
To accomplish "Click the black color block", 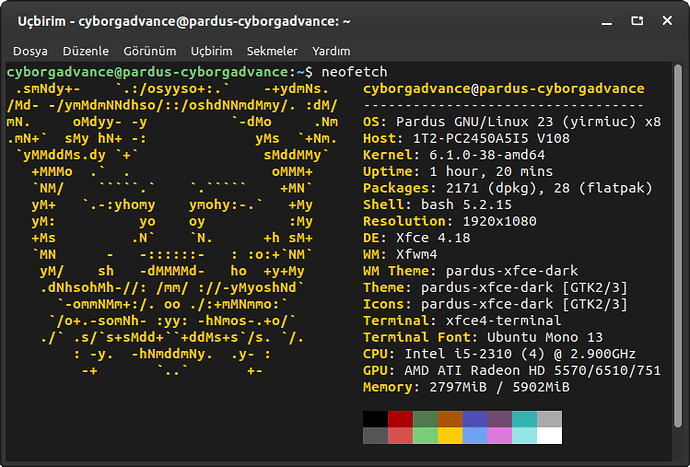I will click(x=375, y=419).
